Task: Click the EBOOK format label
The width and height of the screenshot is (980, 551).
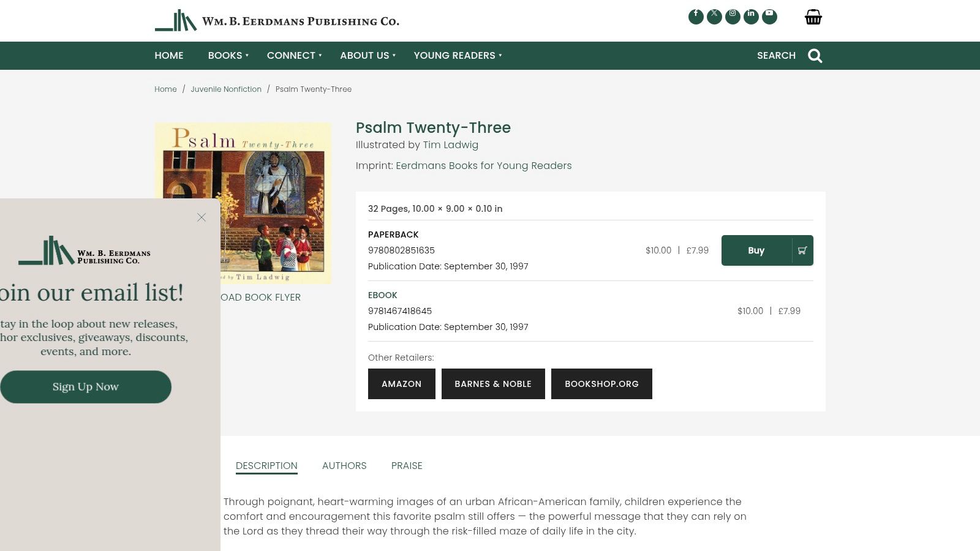Action: click(x=383, y=295)
